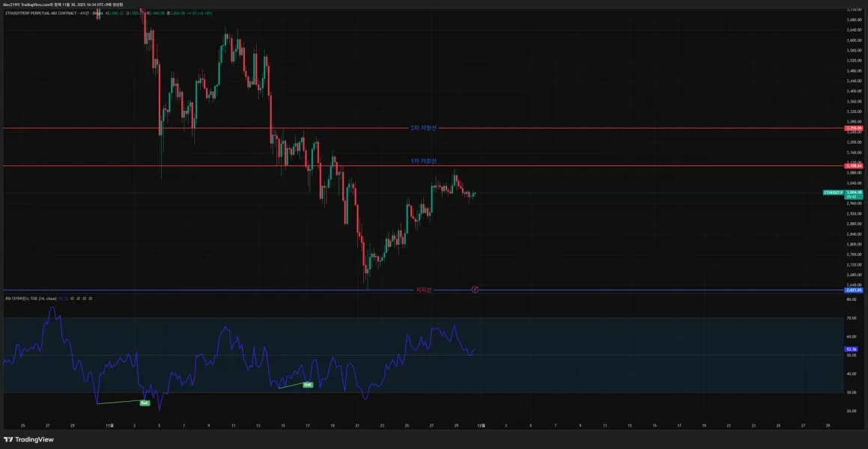Click the 12월 month label on the time axis
This screenshot has width=868, height=449.
tap(482, 426)
